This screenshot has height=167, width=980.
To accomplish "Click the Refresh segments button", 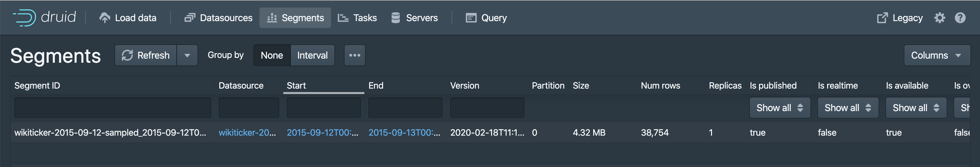I will click(x=146, y=55).
